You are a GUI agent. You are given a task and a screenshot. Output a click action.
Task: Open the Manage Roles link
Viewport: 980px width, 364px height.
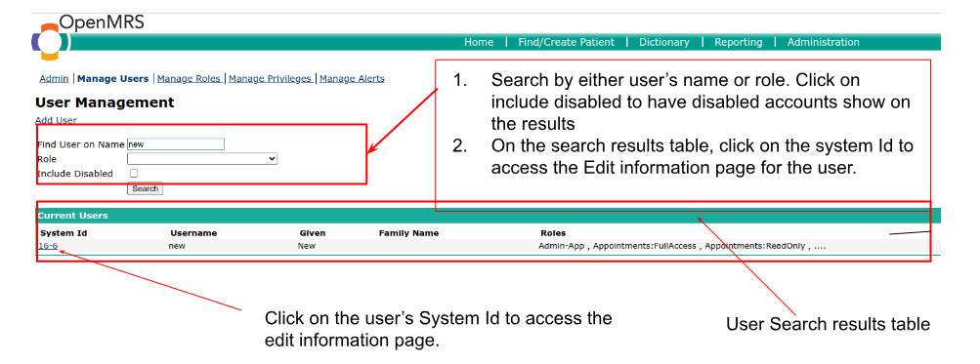[x=190, y=79]
